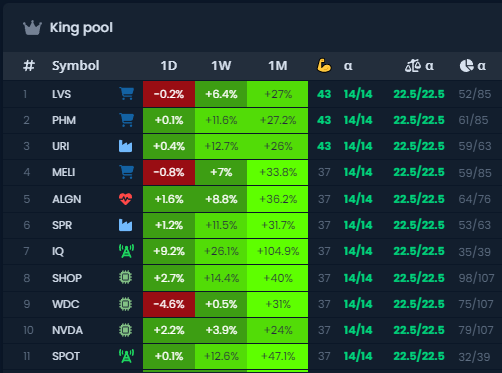
Task: Click the shopping cart icon for PHM
Action: [127, 120]
